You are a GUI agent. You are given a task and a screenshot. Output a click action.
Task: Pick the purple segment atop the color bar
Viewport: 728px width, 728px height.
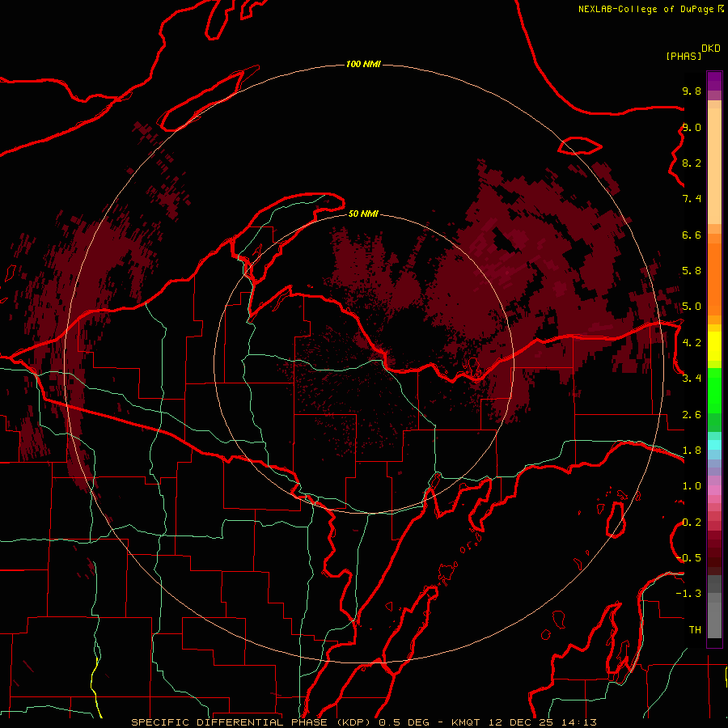(x=714, y=82)
